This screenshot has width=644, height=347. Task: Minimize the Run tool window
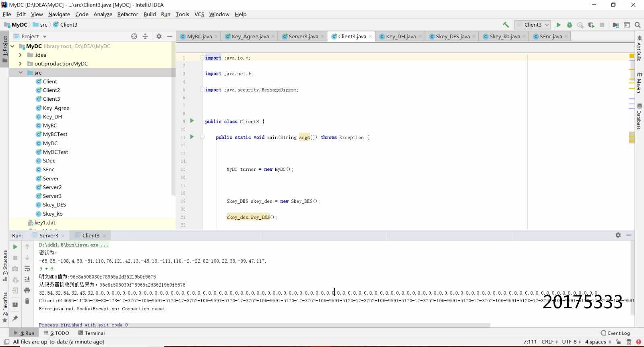[x=629, y=235]
